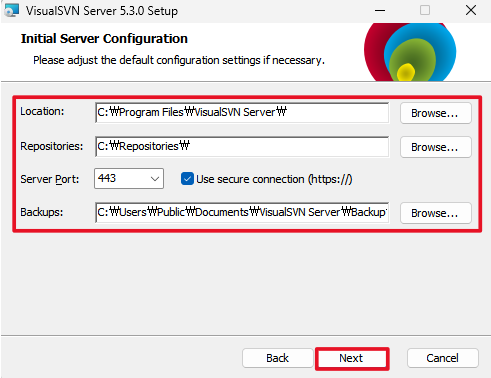The image size is (491, 378).
Task: Proceed with the Next button
Action: click(x=352, y=358)
